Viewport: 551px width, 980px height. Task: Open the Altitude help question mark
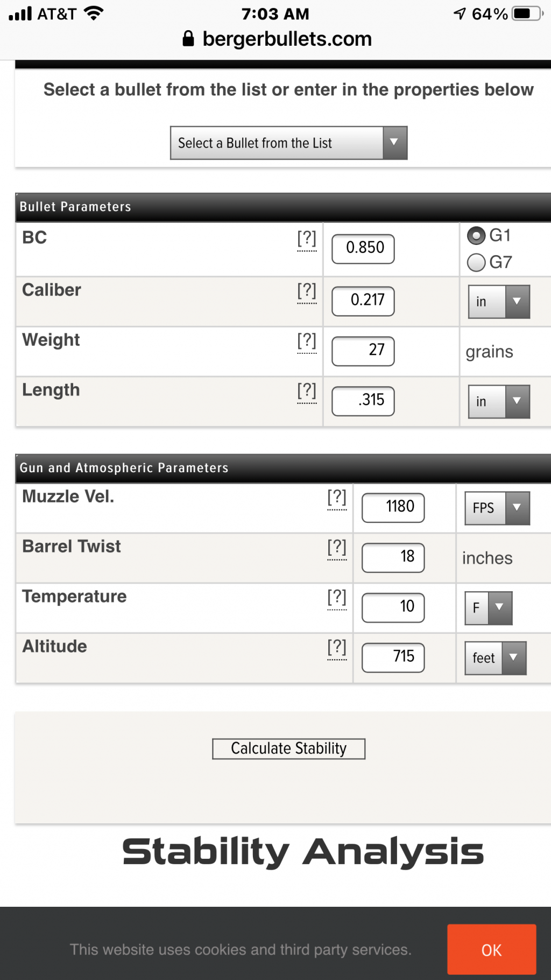(x=337, y=648)
